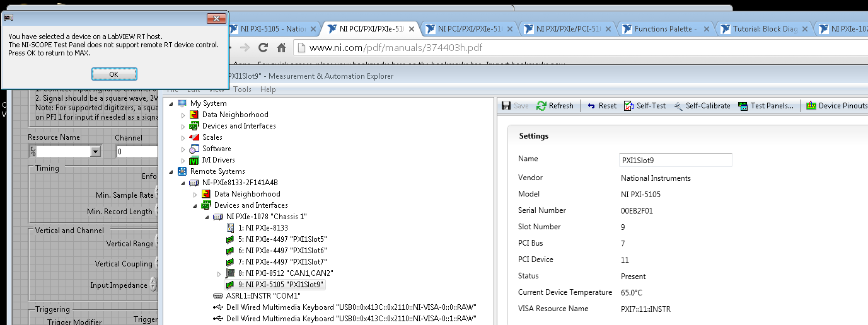This screenshot has height=325, width=868.
Task: Click the Save floppy disk icon
Action: click(x=506, y=106)
